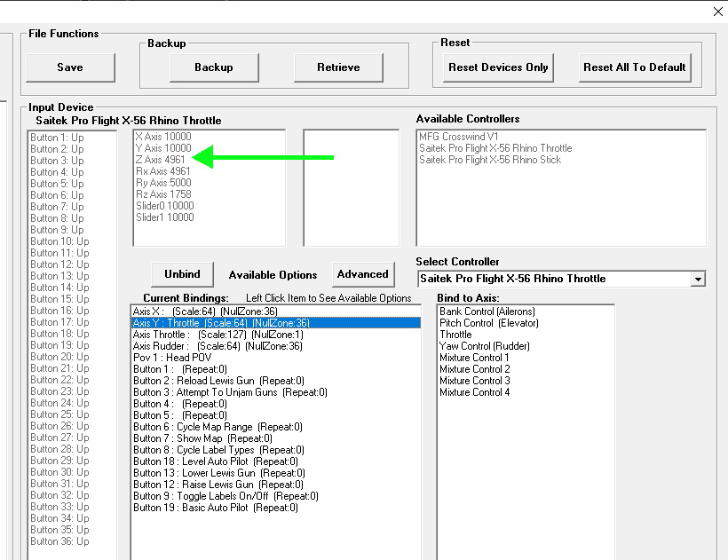Select Button 19 : Basic Auto Pilot binding
The width and height of the screenshot is (728, 560).
pos(276,508)
